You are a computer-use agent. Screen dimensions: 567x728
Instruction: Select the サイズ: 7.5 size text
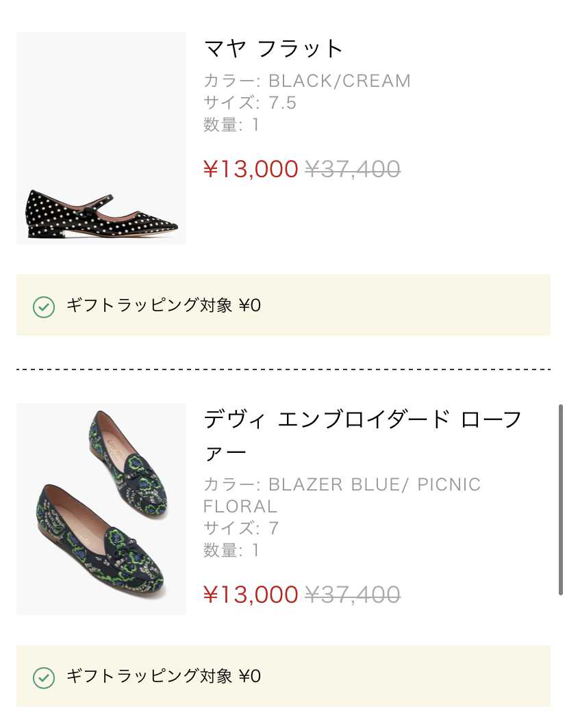250,103
